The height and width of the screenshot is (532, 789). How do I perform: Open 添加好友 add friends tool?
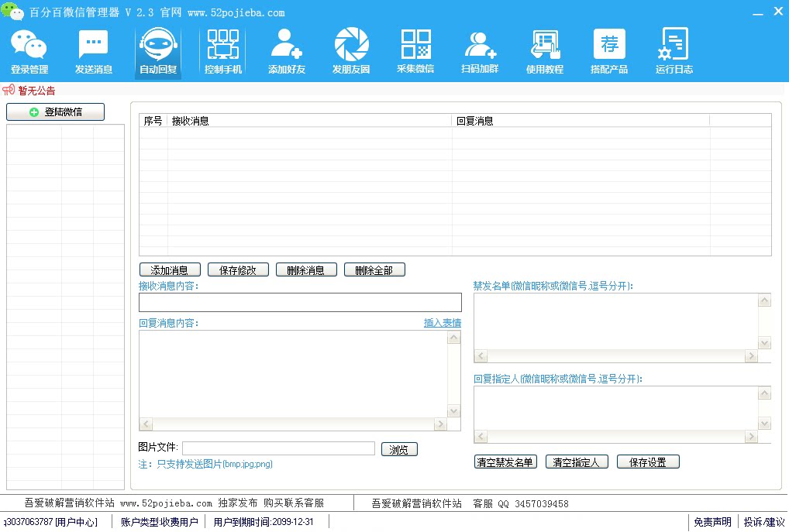(287, 52)
